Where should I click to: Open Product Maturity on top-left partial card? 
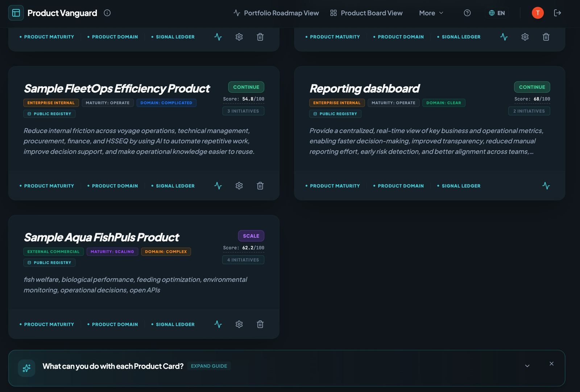tap(47, 37)
